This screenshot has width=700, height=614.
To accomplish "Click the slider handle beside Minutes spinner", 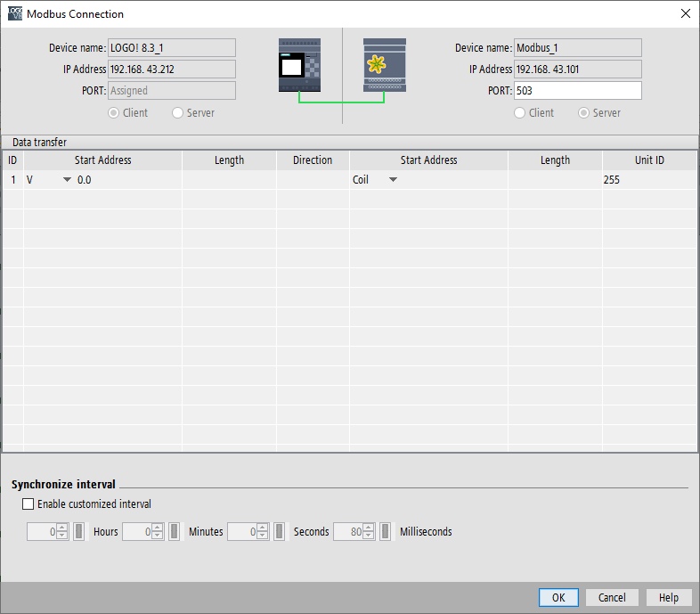I will point(174,531).
